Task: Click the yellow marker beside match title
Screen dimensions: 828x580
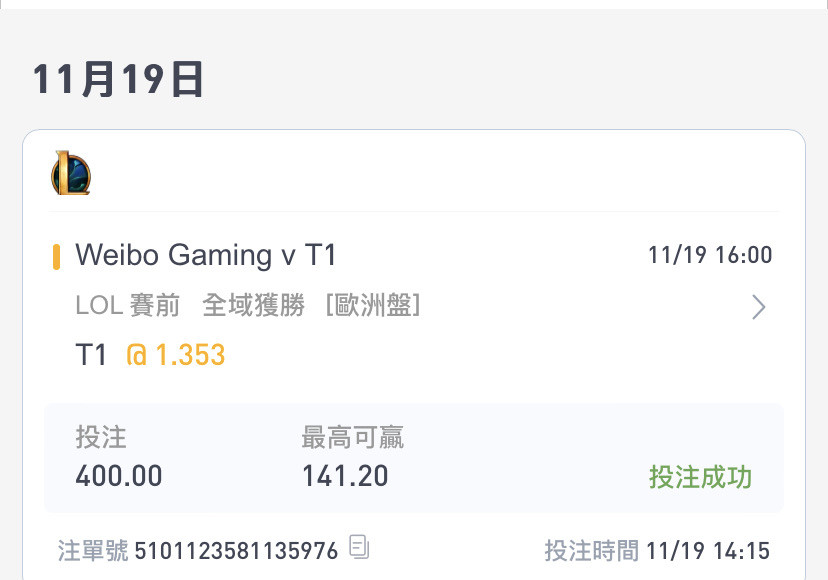Action: click(x=56, y=257)
